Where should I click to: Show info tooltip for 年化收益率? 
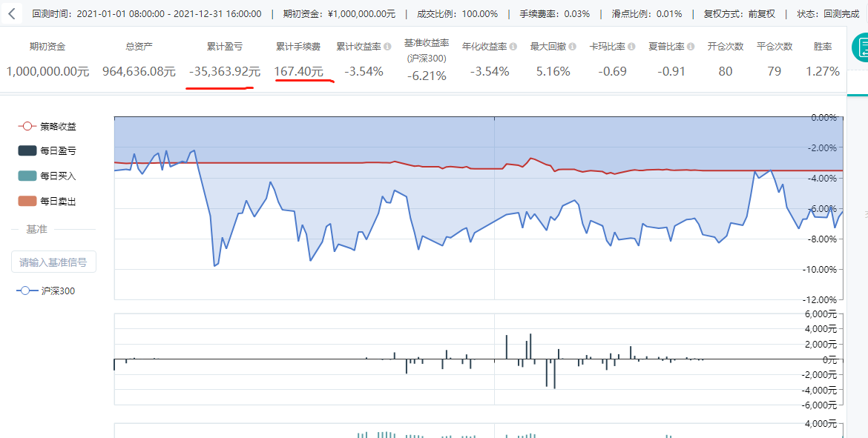click(513, 47)
